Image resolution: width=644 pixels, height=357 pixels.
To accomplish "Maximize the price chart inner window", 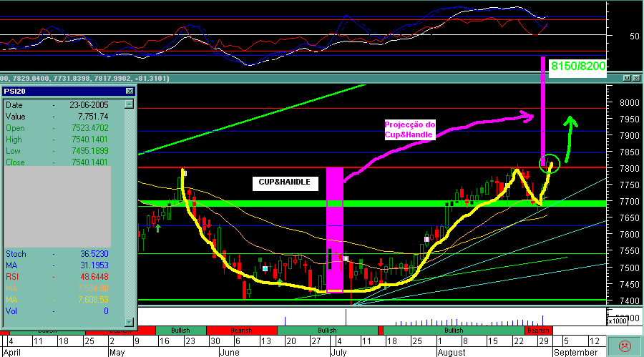I will pos(627,78).
